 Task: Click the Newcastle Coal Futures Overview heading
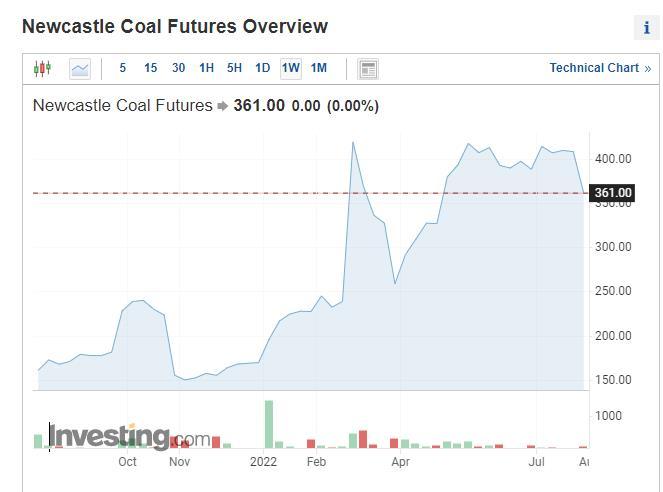click(x=175, y=27)
